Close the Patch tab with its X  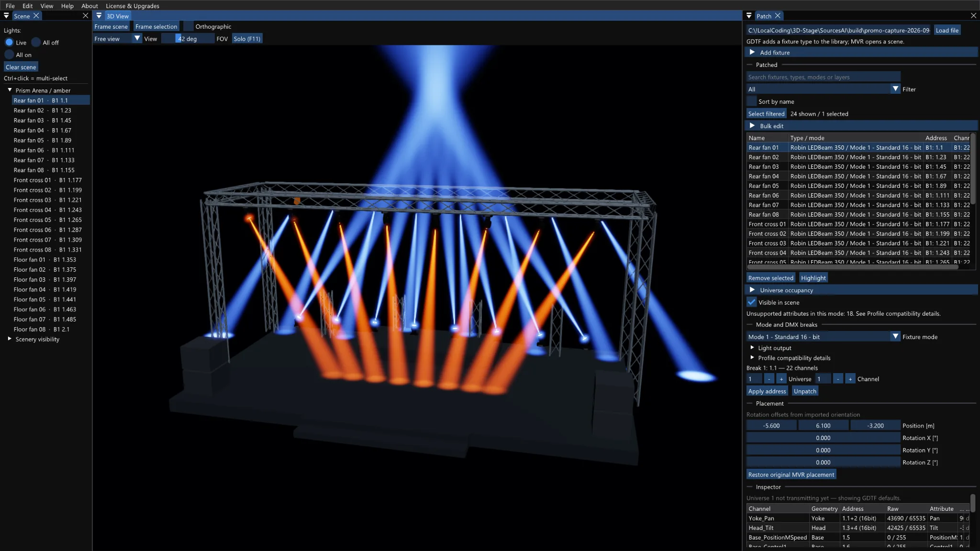(x=778, y=16)
